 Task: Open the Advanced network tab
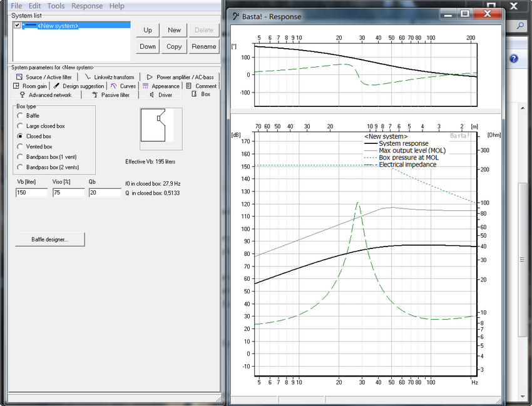[46, 95]
